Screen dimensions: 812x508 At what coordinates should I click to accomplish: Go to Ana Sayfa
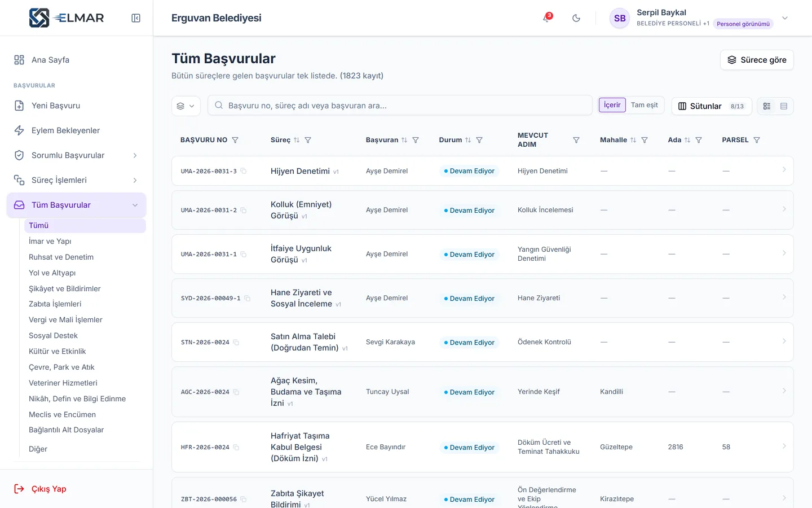click(x=77, y=60)
